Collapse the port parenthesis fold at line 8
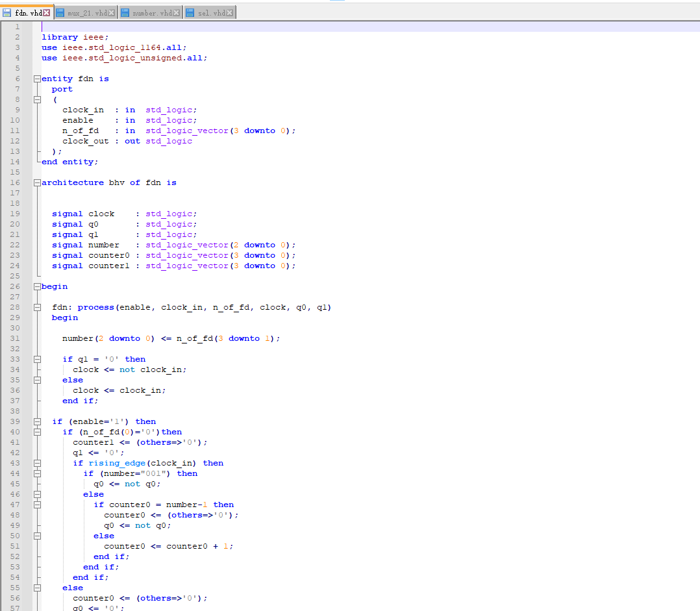 point(38,99)
